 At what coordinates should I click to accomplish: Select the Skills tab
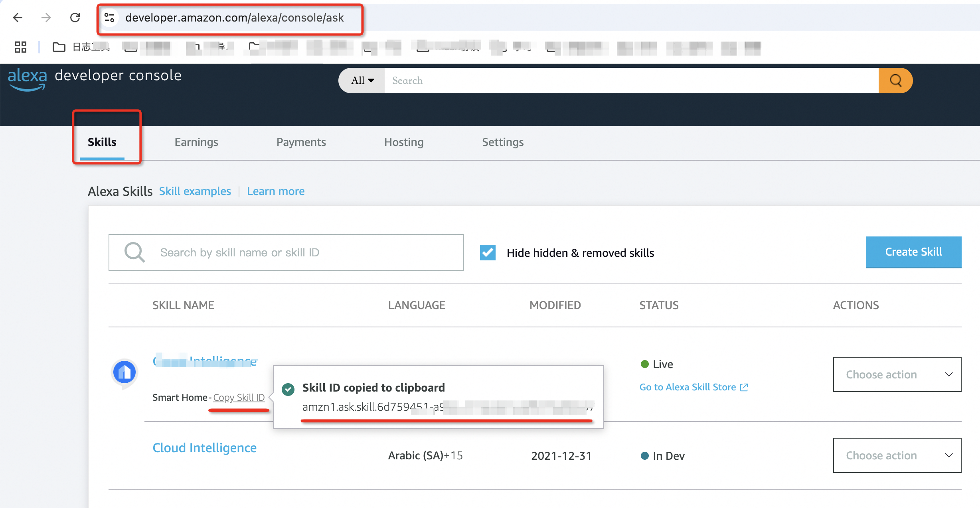[x=102, y=142]
